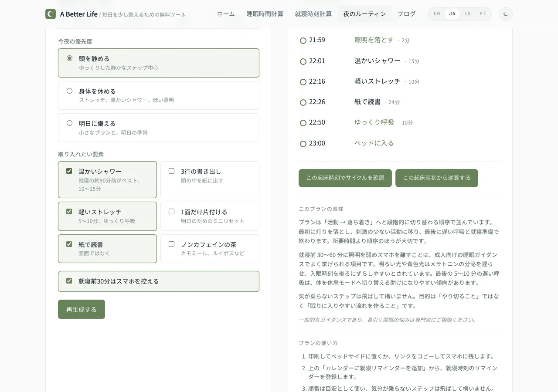Click the 軽いストレッチ timeline step text
Image resolution: width=558 pixels, height=392 pixels.
pyautogui.click(x=378, y=81)
